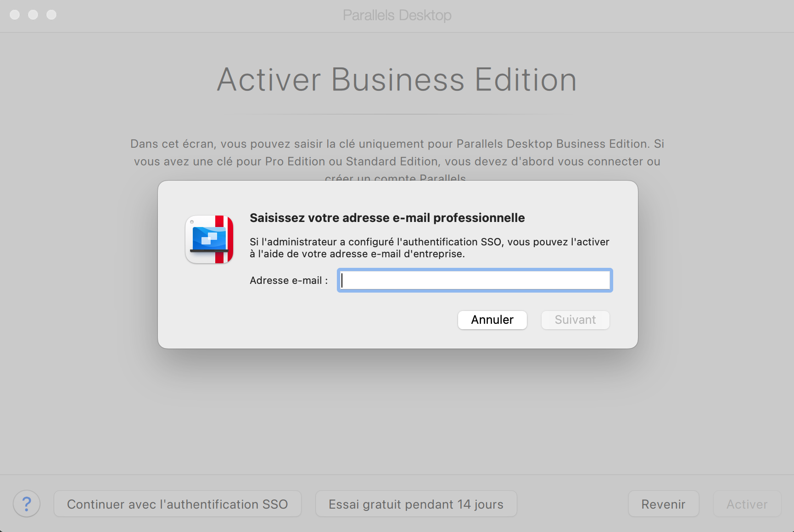Select Continuer avec l'authentification SSO

(178, 504)
